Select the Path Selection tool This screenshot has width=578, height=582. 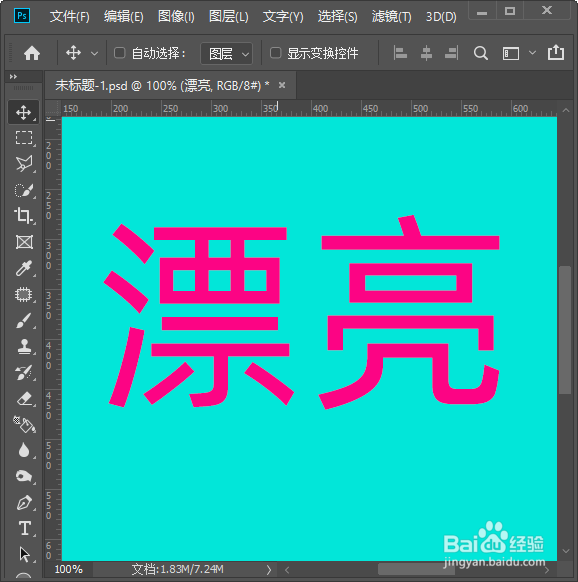[x=25, y=554]
